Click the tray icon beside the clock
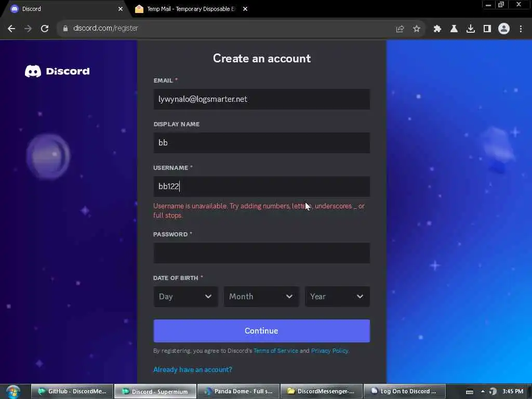Viewport: 532px width, 399px height. click(493, 392)
